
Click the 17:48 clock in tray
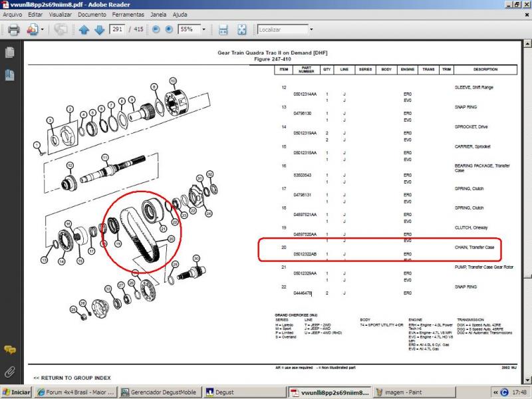(519, 392)
